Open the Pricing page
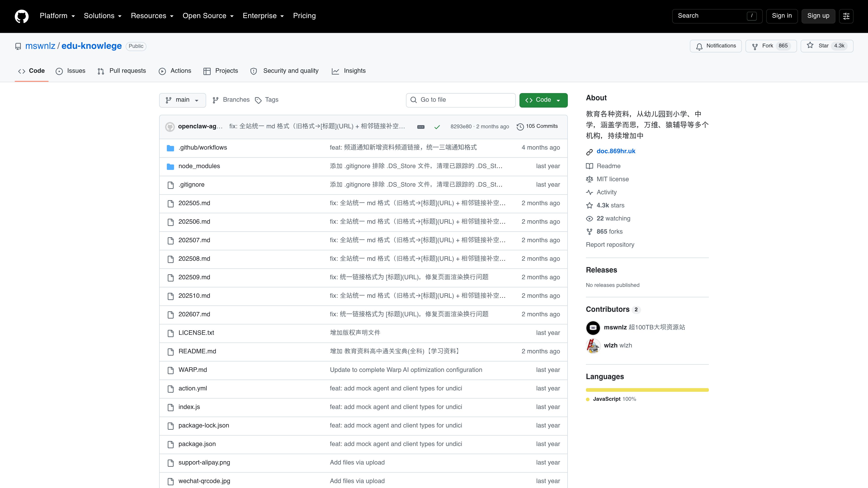The width and height of the screenshot is (868, 488). [304, 16]
